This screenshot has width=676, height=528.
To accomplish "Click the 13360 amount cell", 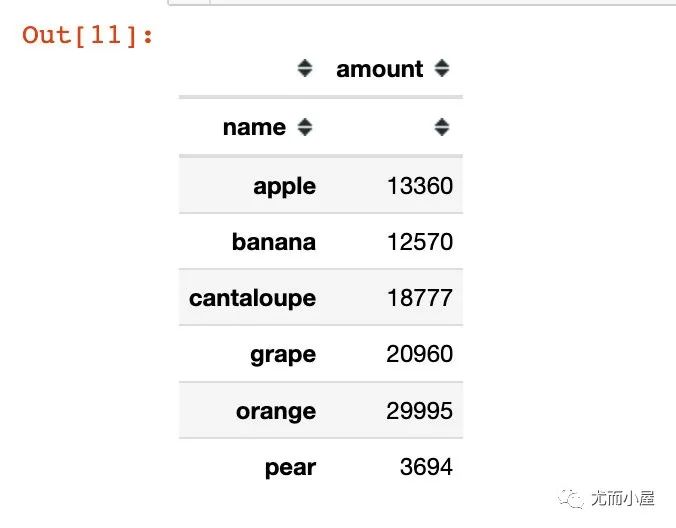I will (x=420, y=186).
